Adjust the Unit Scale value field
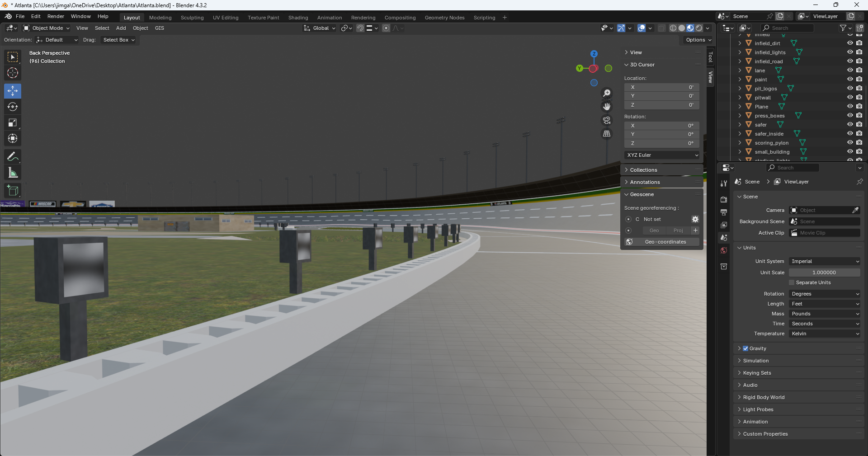The image size is (868, 456). pyautogui.click(x=824, y=273)
